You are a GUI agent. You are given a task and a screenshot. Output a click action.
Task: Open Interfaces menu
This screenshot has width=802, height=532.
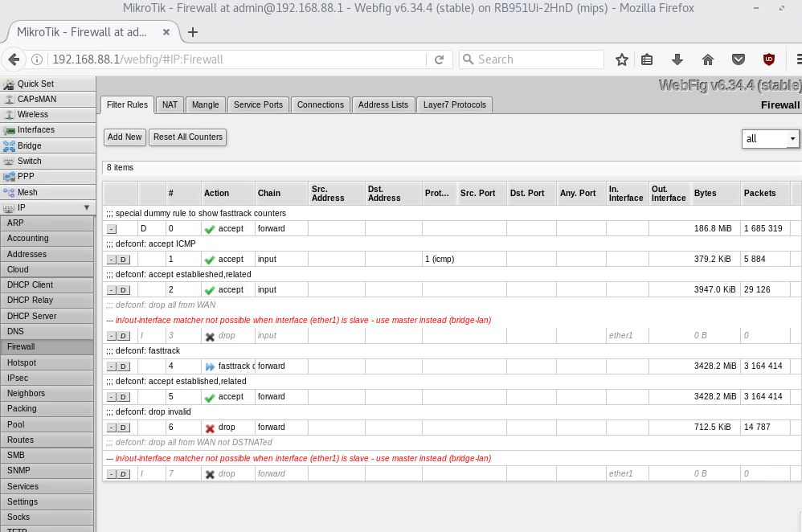[x=47, y=129]
